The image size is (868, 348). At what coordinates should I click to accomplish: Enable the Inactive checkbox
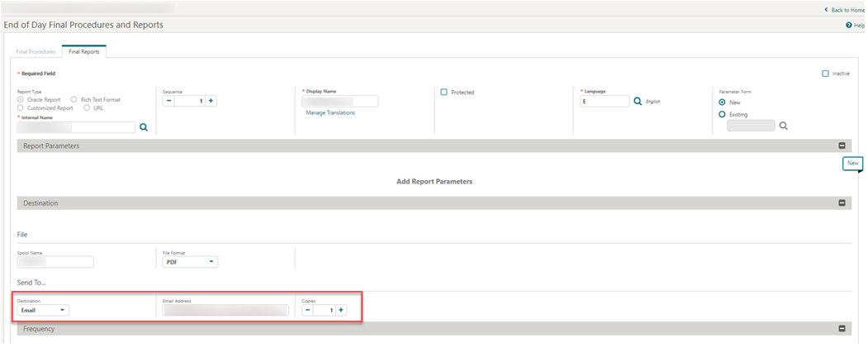(x=825, y=74)
